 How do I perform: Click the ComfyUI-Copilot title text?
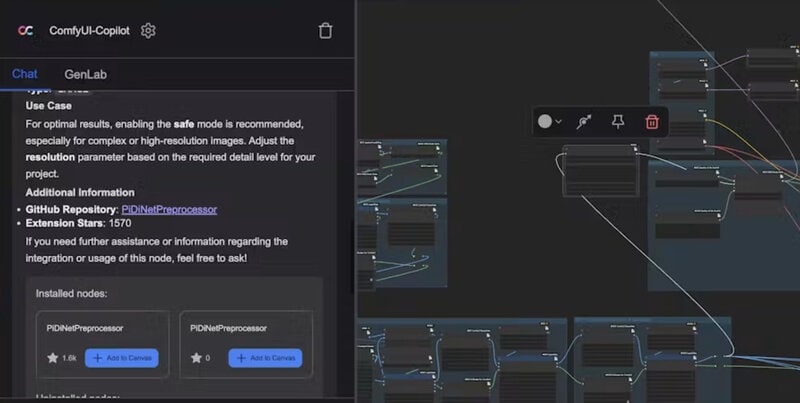(x=89, y=31)
